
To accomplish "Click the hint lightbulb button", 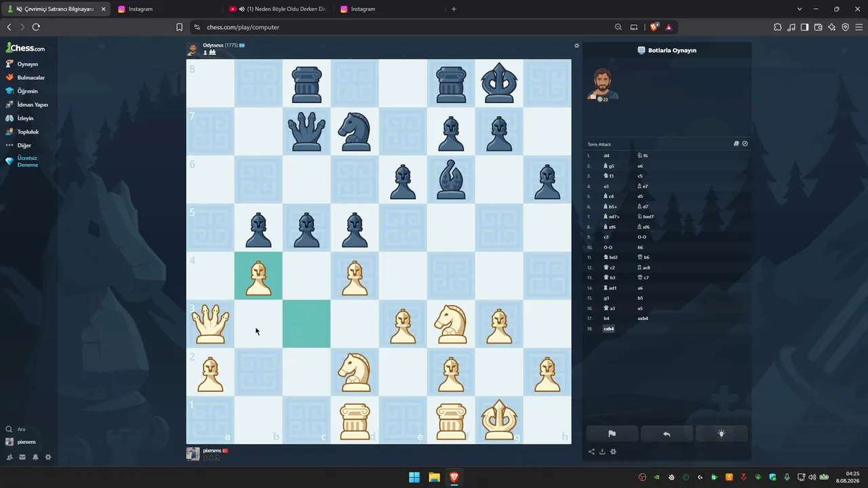I will [722, 434].
